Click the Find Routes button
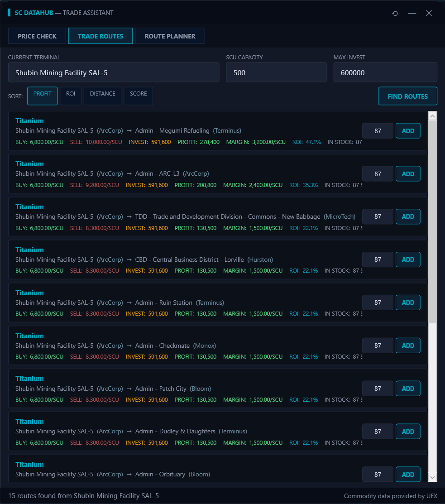This screenshot has height=504, width=445. (408, 96)
